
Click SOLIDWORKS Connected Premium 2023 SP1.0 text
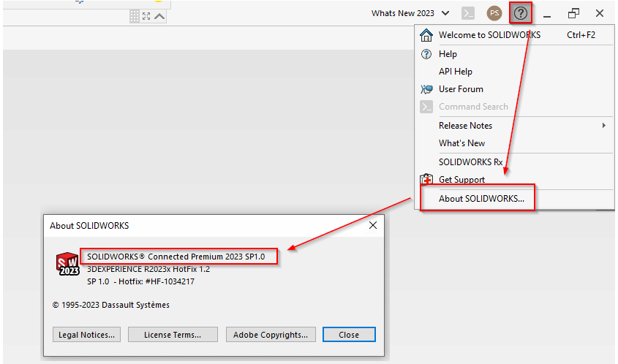176,257
